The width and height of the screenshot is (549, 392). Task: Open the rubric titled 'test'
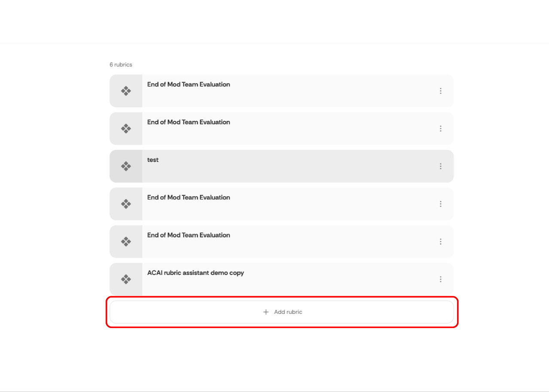tap(153, 160)
